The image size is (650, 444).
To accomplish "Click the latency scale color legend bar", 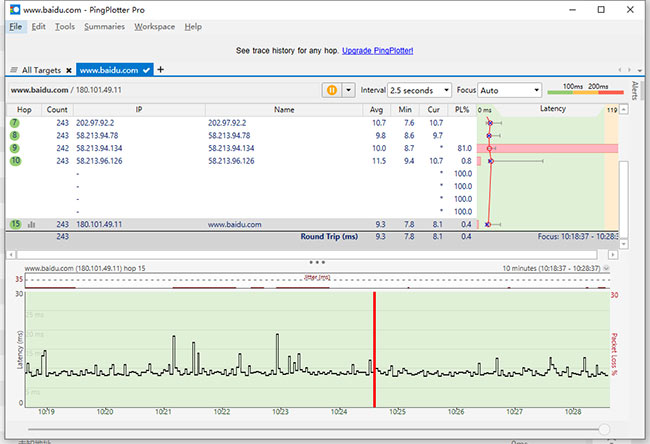I will [585, 92].
